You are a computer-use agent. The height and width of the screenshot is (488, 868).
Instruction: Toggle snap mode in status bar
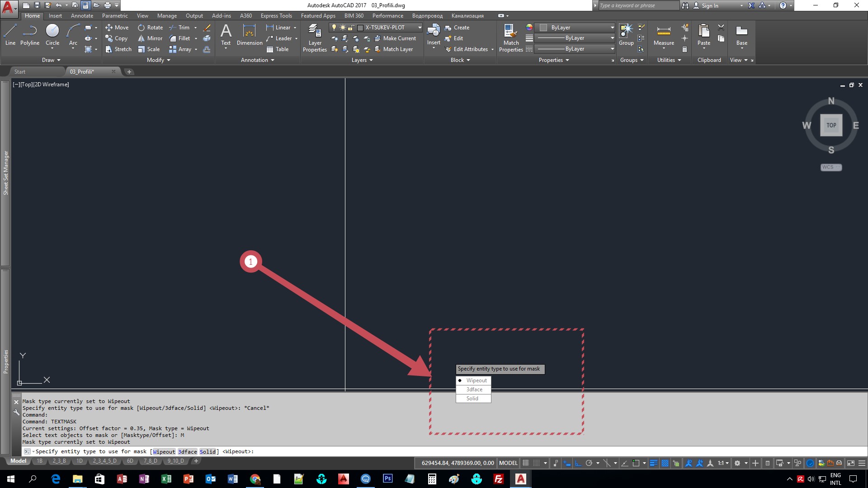(x=536, y=463)
